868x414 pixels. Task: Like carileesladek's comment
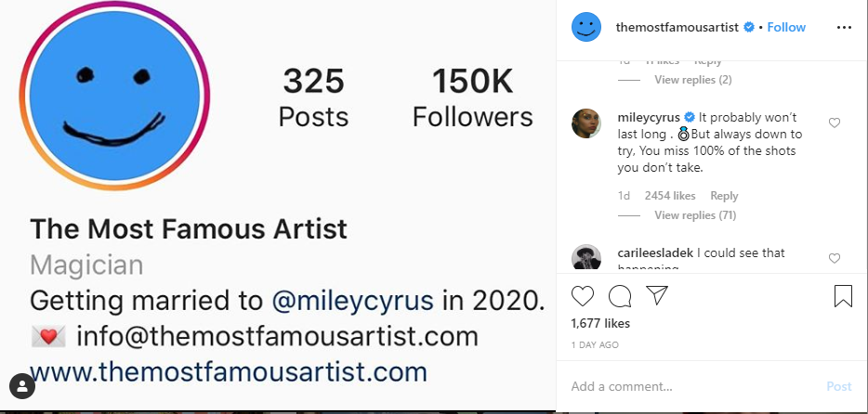tap(835, 258)
